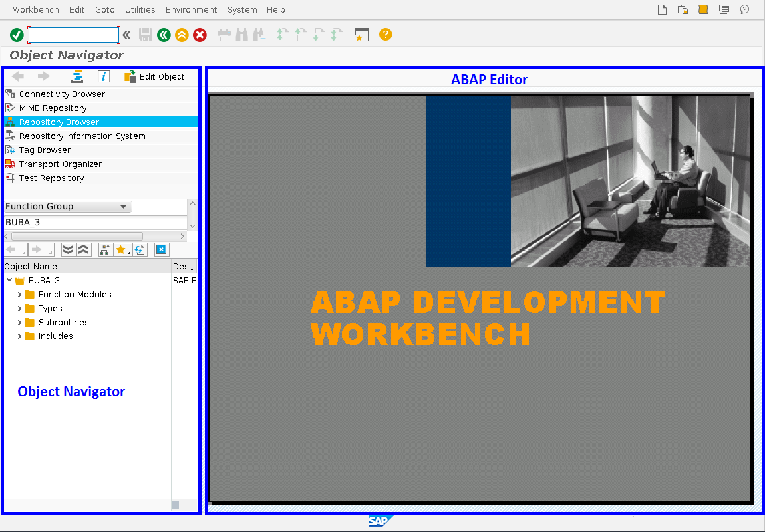Select the Repository Browser
Screen dimensions: 765x532
(101, 122)
